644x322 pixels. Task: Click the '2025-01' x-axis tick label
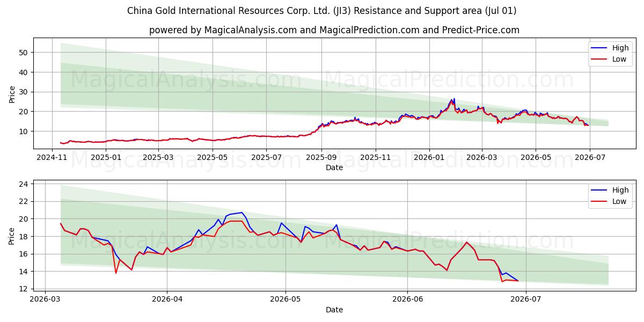[x=106, y=157]
